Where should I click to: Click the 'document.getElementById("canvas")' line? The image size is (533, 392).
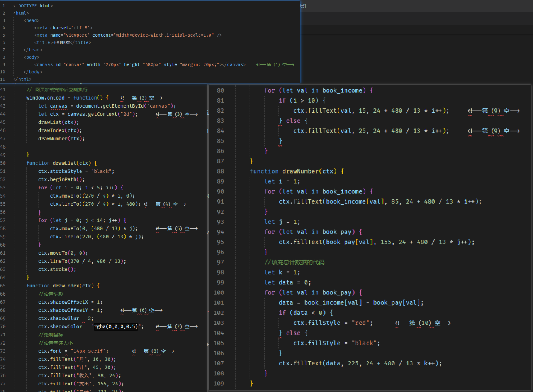pyautogui.click(x=107, y=106)
